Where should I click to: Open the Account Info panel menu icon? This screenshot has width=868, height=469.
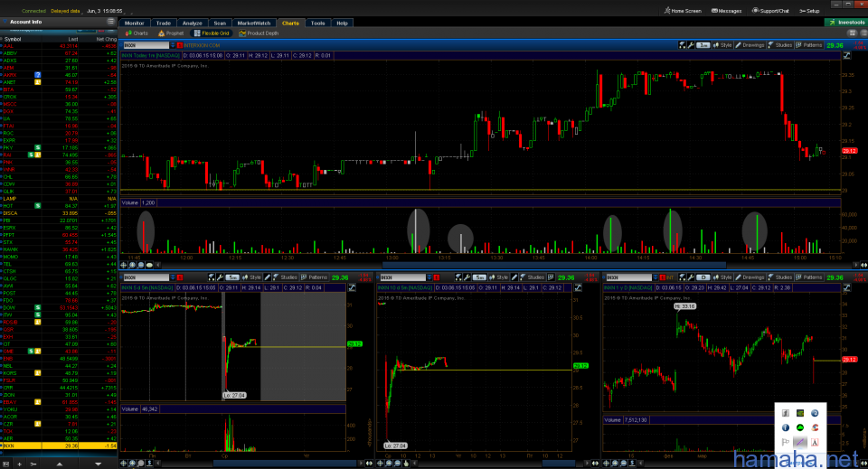(x=110, y=22)
